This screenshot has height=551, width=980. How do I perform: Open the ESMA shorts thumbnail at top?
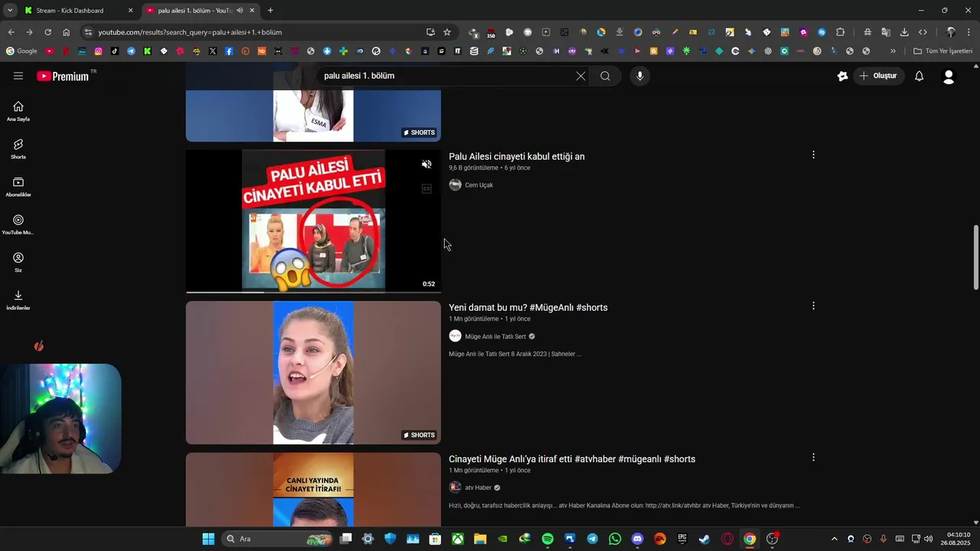coord(313,116)
